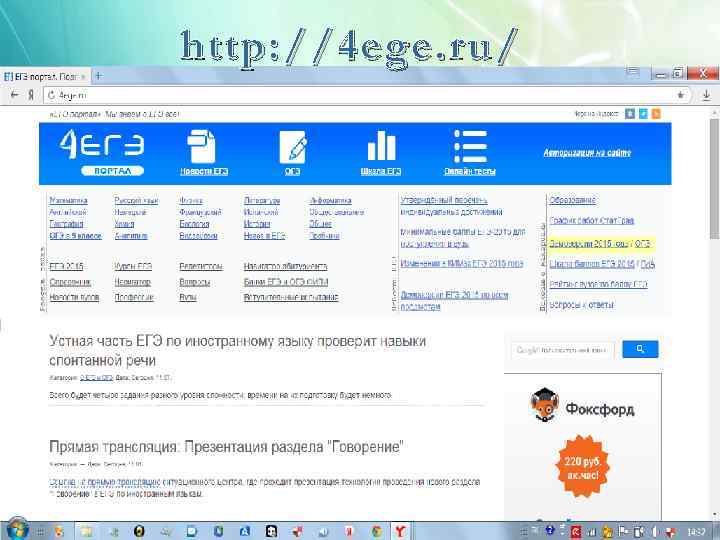The image size is (720, 540).
Task: Click Авторизация на сайте link
Action: click(587, 152)
